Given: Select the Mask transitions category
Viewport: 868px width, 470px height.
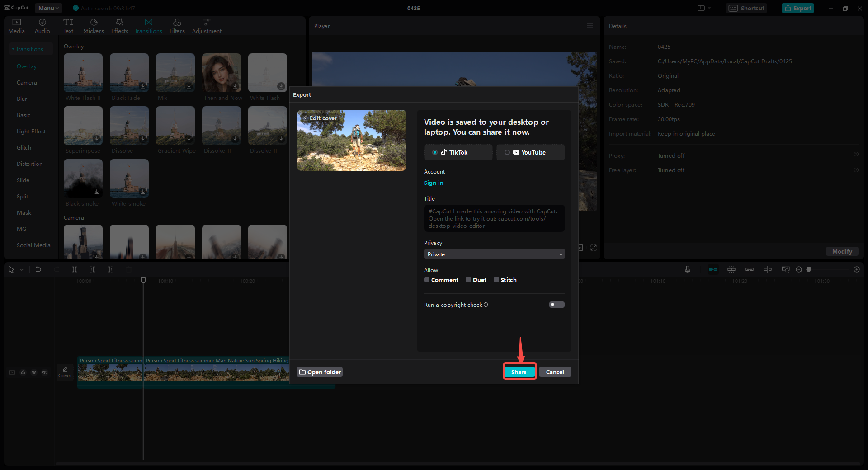Looking at the screenshot, I should coord(24,213).
